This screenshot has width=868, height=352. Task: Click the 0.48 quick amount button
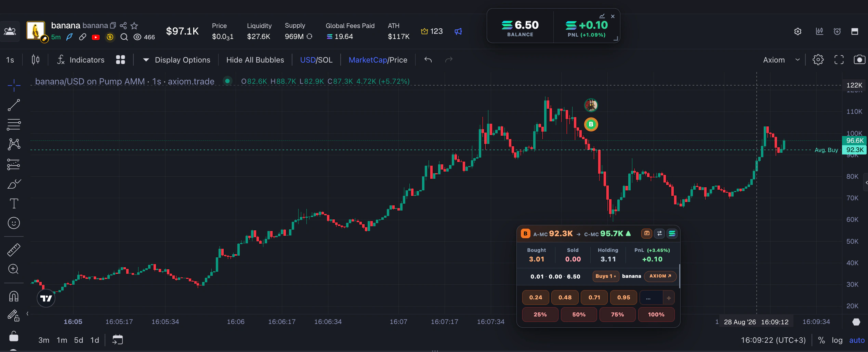[565, 297]
